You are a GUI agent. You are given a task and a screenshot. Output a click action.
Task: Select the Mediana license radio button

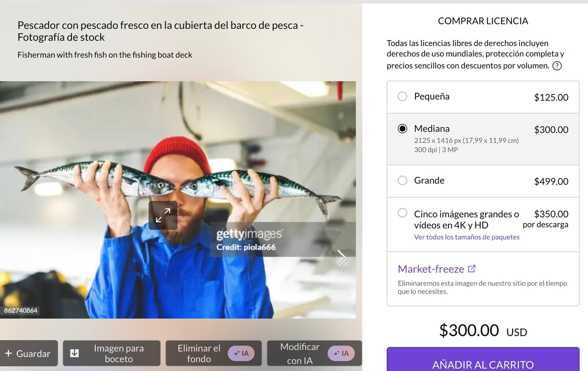pyautogui.click(x=403, y=128)
